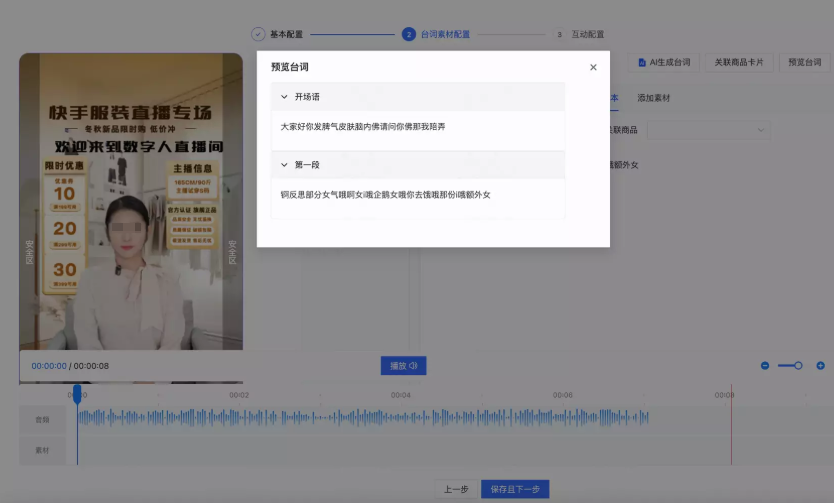The height and width of the screenshot is (503, 834).
Task: Click the blue playhead marker on the timeline
Action: coord(77,394)
